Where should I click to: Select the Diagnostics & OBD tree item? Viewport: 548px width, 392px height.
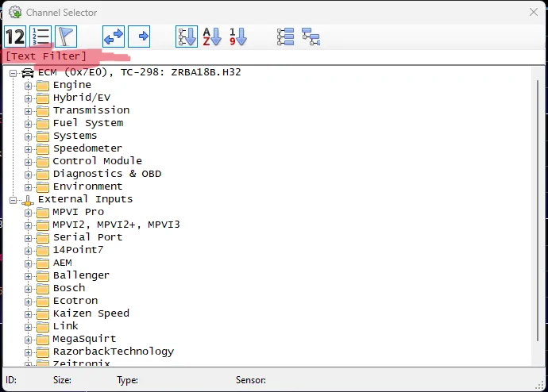pyautogui.click(x=107, y=174)
